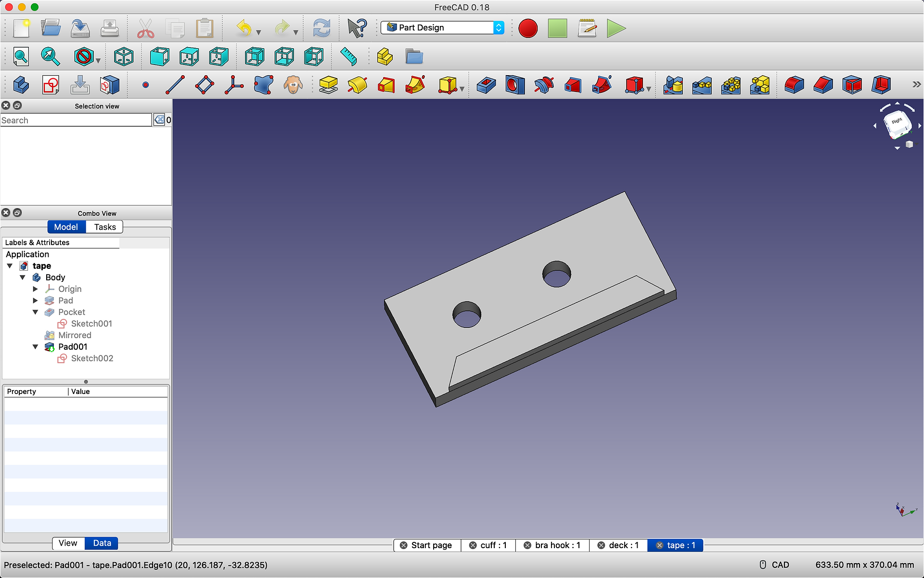
Task: Create a new Body
Action: (x=21, y=85)
